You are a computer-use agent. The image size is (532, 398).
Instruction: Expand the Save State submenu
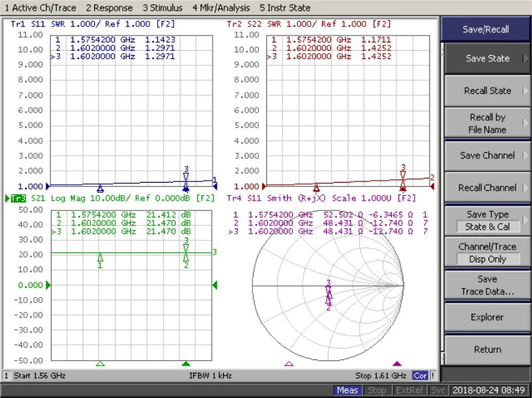[x=487, y=58]
